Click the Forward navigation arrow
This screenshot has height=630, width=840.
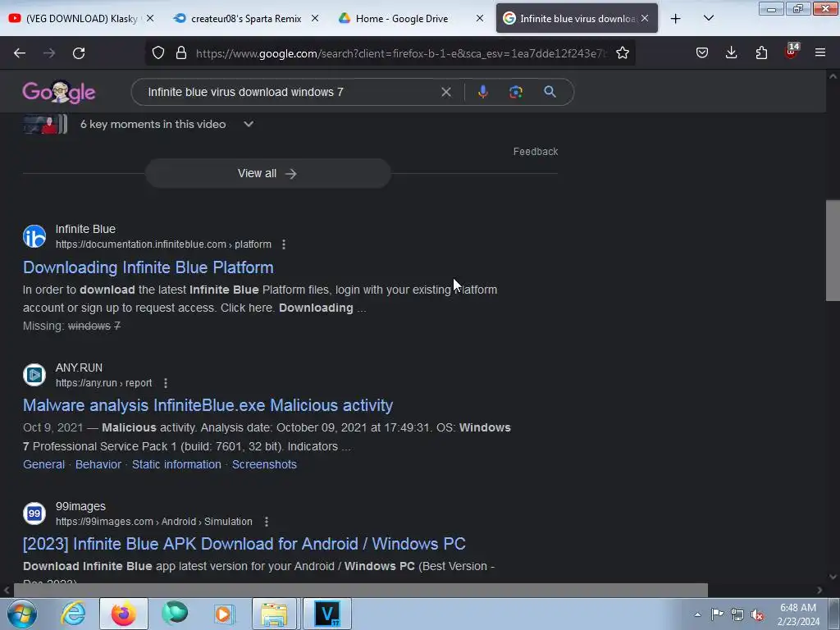(49, 53)
